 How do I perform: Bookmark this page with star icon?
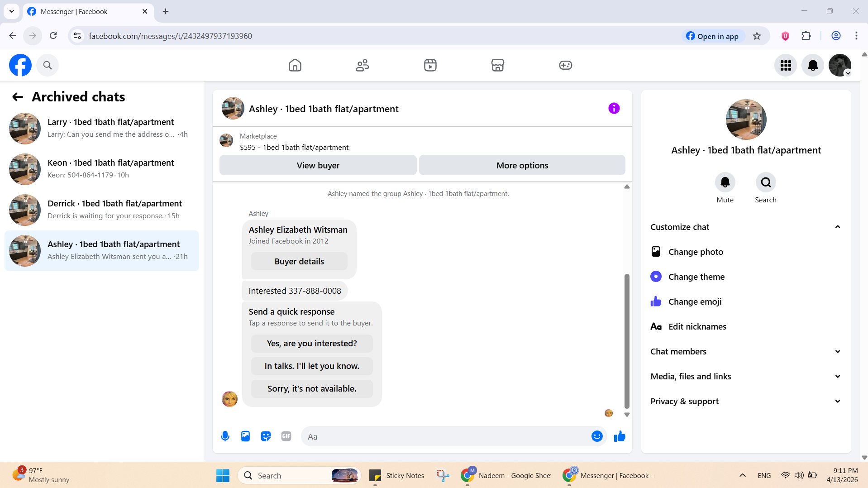click(x=757, y=36)
